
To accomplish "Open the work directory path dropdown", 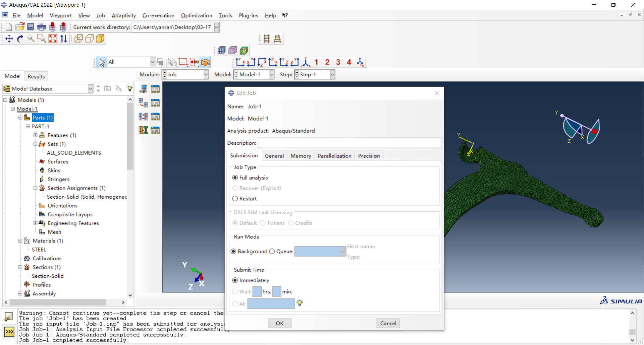I will tap(216, 27).
